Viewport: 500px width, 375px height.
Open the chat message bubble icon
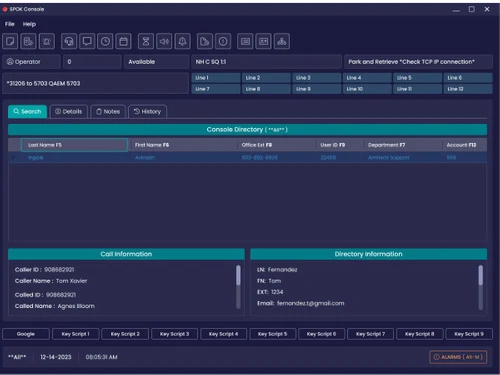(87, 41)
